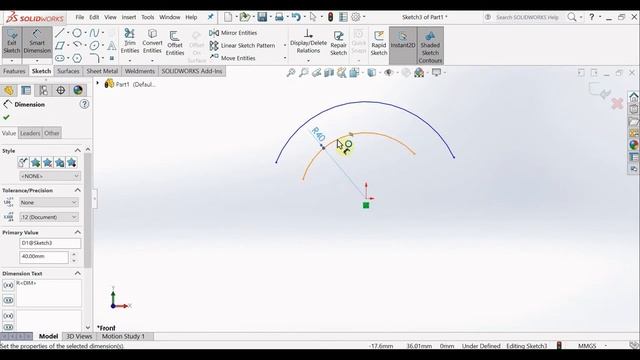Image resolution: width=640 pixels, height=360 pixels.
Task: Open the ConfigurationManager tab
Action: 43,90
